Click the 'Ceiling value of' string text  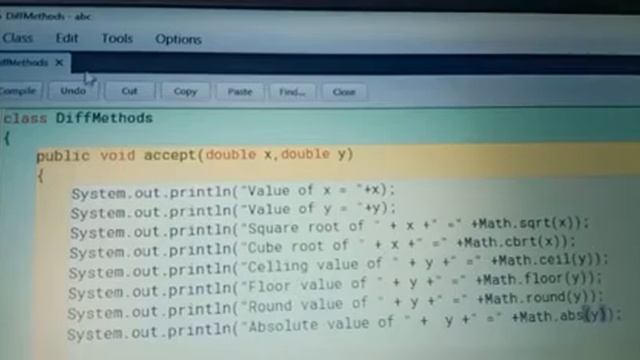[315, 266]
